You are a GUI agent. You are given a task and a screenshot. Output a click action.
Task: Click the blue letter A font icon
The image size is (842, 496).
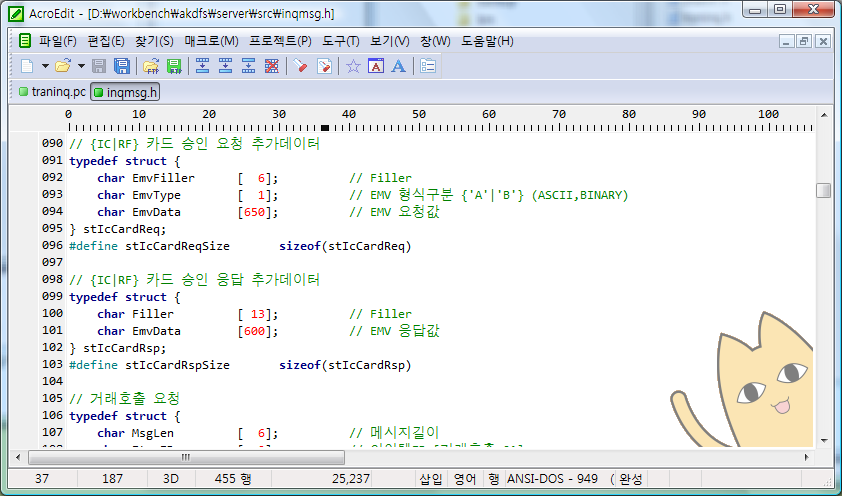pos(398,66)
